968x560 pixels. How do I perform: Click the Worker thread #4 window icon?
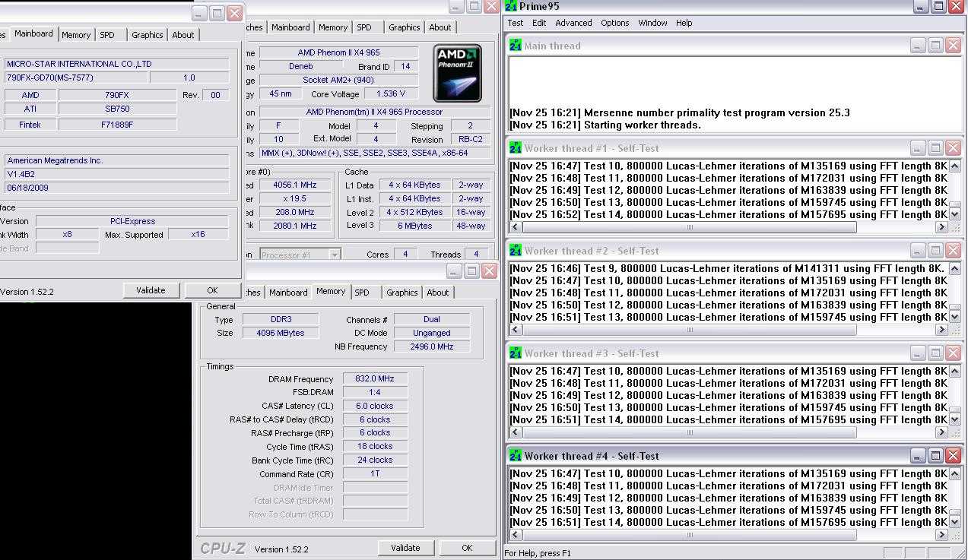(516, 456)
